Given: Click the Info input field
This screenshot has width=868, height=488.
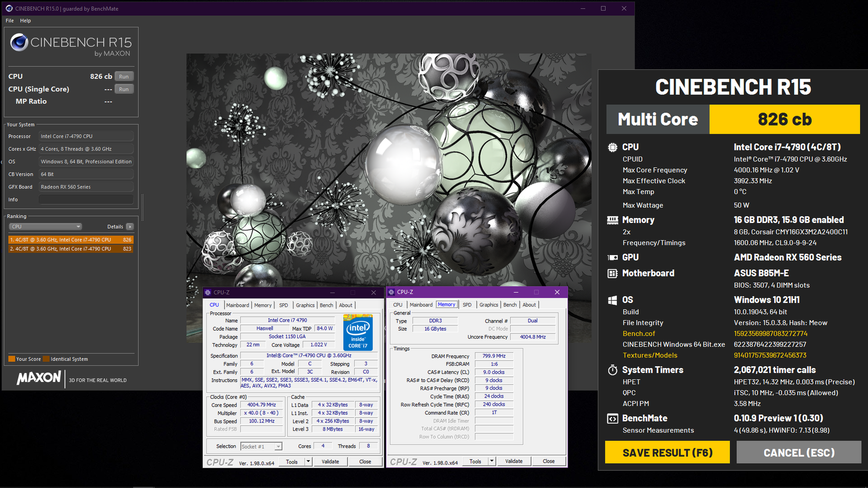Looking at the screenshot, I should (x=86, y=200).
